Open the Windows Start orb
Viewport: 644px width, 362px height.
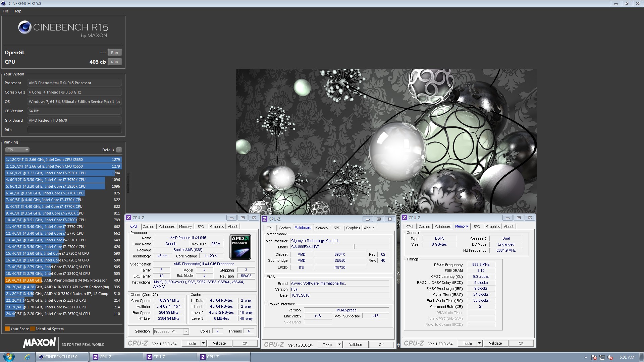[9, 357]
